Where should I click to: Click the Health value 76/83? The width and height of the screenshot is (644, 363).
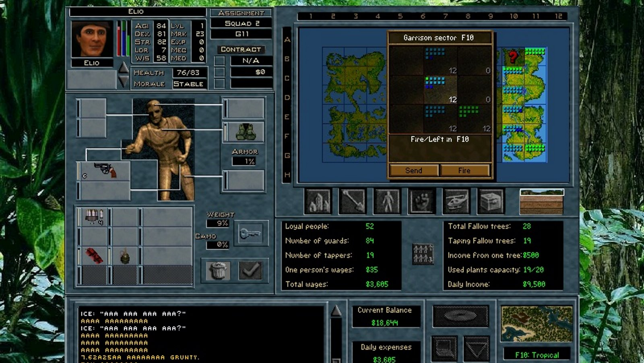(x=189, y=73)
